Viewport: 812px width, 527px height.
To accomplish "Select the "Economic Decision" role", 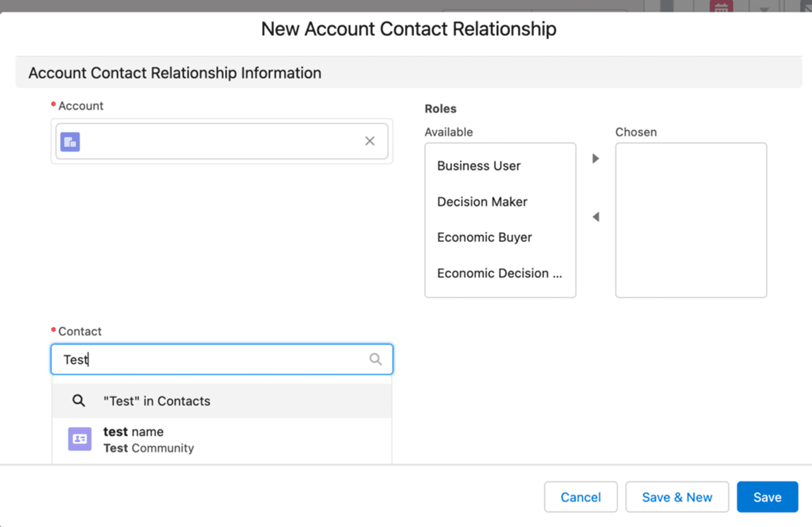I will (499, 273).
